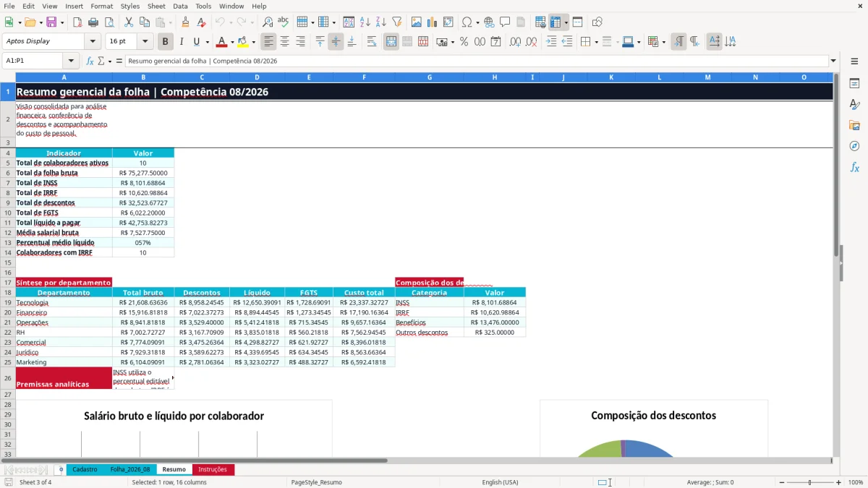Screen dimensions: 868x488
Task: Toggle AutoFilter funnel icon
Action: tap(396, 22)
